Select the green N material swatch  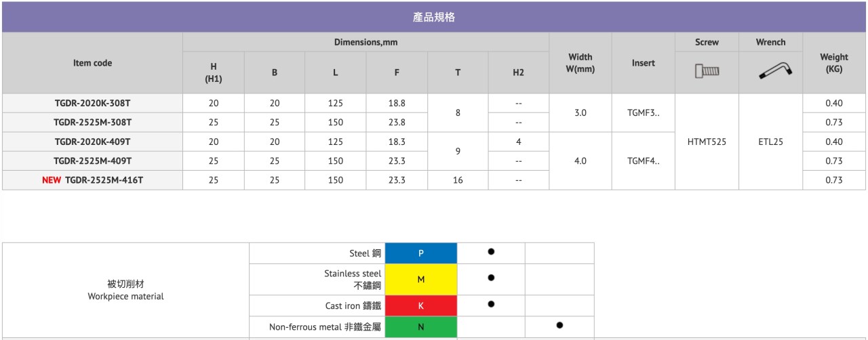(421, 326)
